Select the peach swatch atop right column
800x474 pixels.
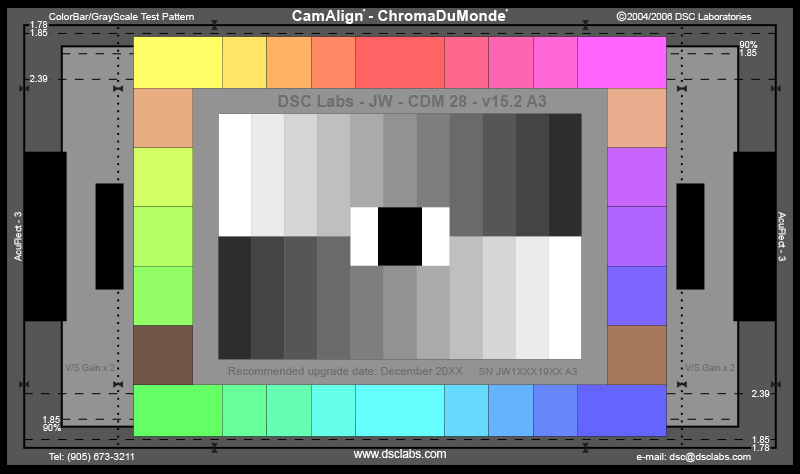[x=637, y=118]
